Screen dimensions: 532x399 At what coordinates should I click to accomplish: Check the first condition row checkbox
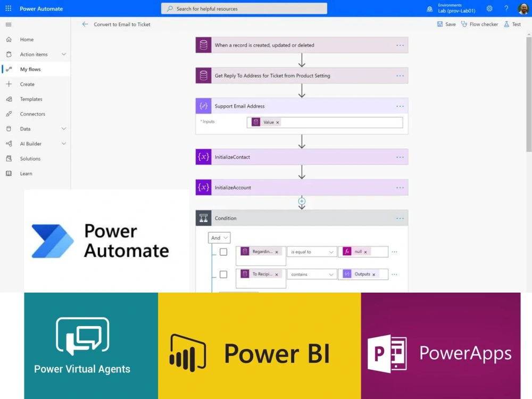pyautogui.click(x=224, y=252)
